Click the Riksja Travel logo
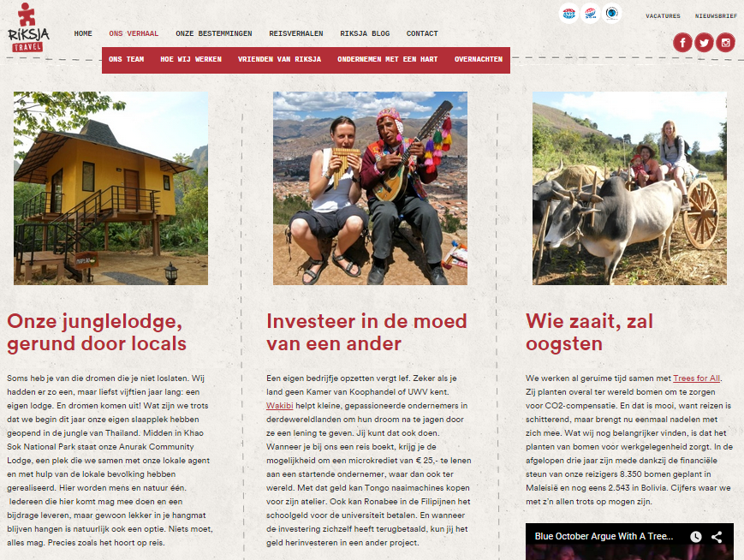This screenshot has width=744, height=560. [28, 27]
